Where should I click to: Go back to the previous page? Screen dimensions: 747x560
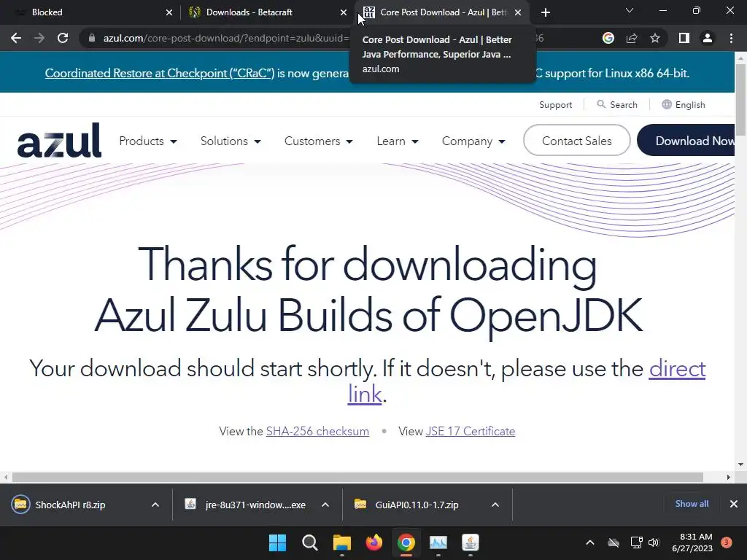(16, 38)
